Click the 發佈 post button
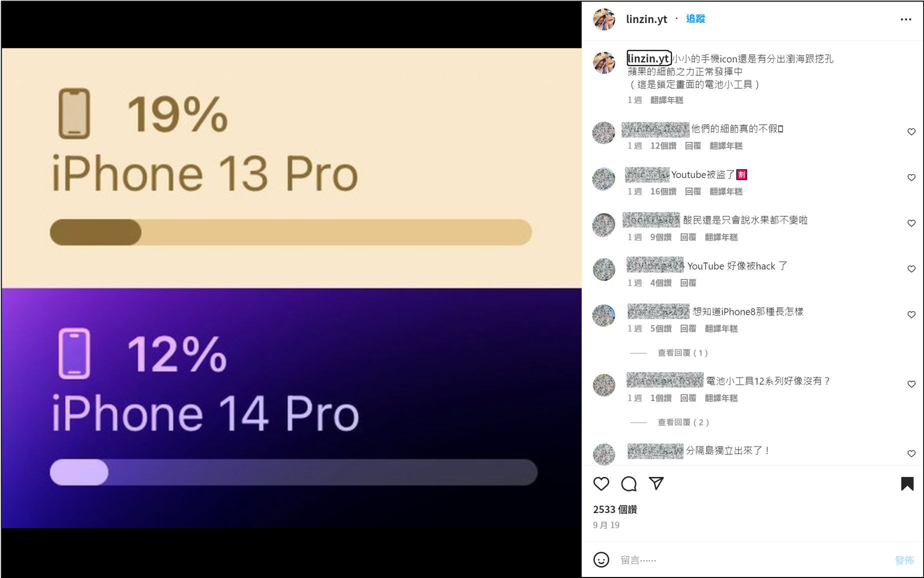This screenshot has height=578, width=924. coord(904,560)
